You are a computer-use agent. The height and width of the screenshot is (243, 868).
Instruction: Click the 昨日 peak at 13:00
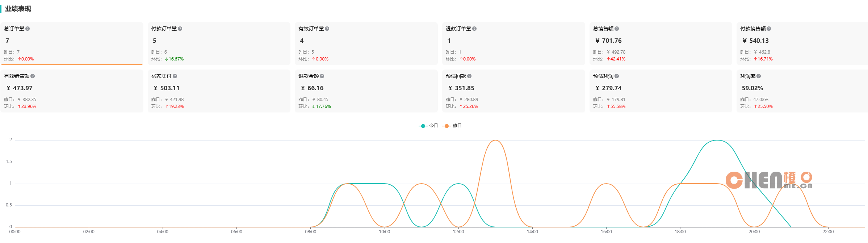coord(495,140)
